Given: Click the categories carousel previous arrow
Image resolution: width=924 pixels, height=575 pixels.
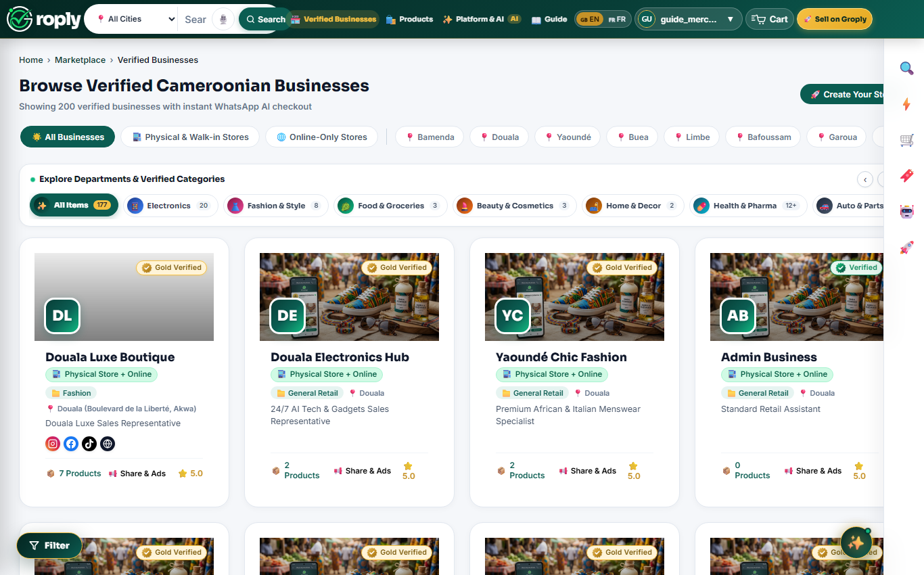Looking at the screenshot, I should pyautogui.click(x=865, y=179).
